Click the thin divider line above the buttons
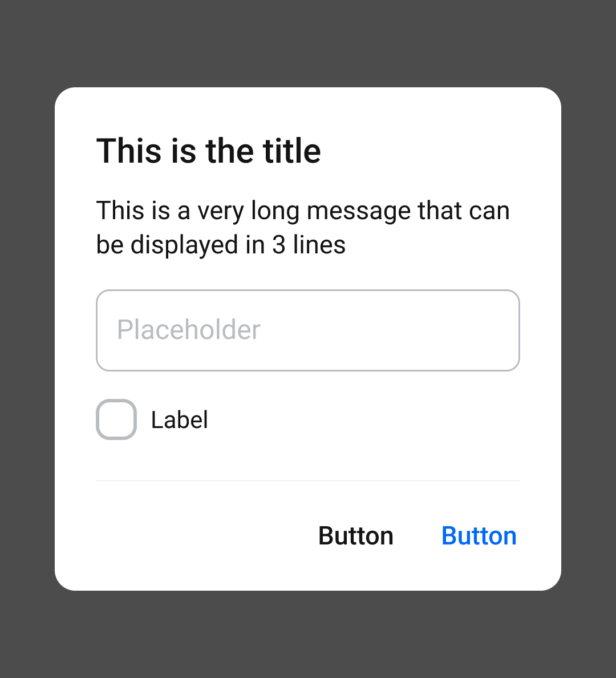616x678 pixels. click(308, 481)
